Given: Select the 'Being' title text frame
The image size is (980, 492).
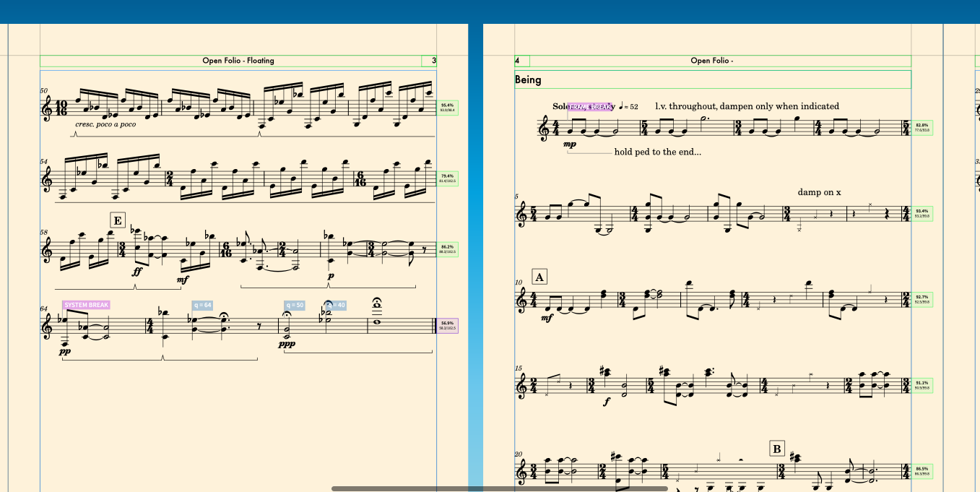Looking at the screenshot, I should pyautogui.click(x=713, y=79).
